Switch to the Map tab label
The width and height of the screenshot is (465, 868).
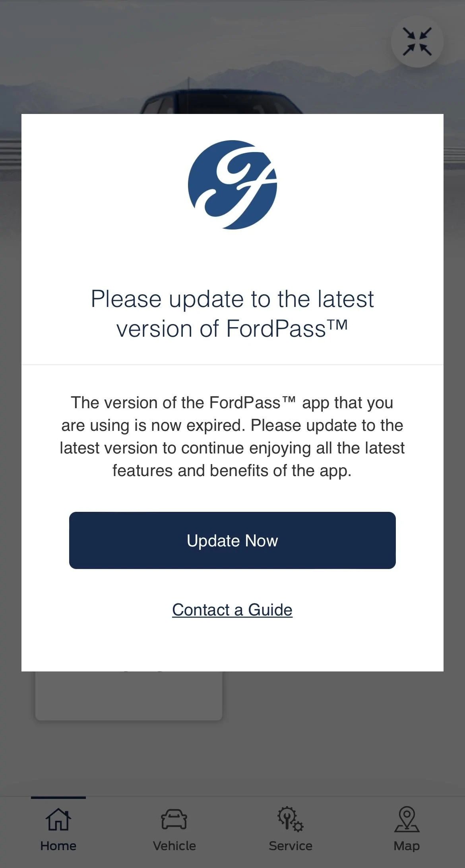click(407, 846)
